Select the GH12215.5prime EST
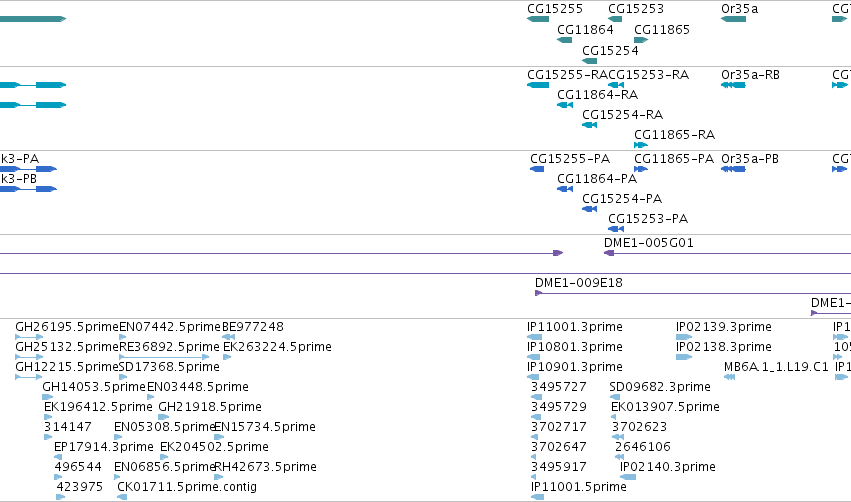 (x=29, y=377)
